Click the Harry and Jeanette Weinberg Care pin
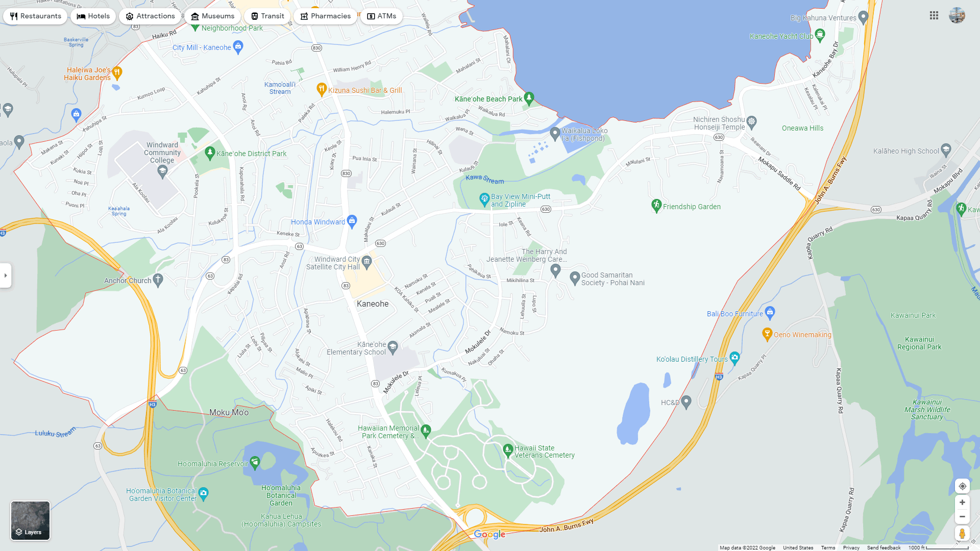Viewport: 980px width, 551px height. pos(556,271)
